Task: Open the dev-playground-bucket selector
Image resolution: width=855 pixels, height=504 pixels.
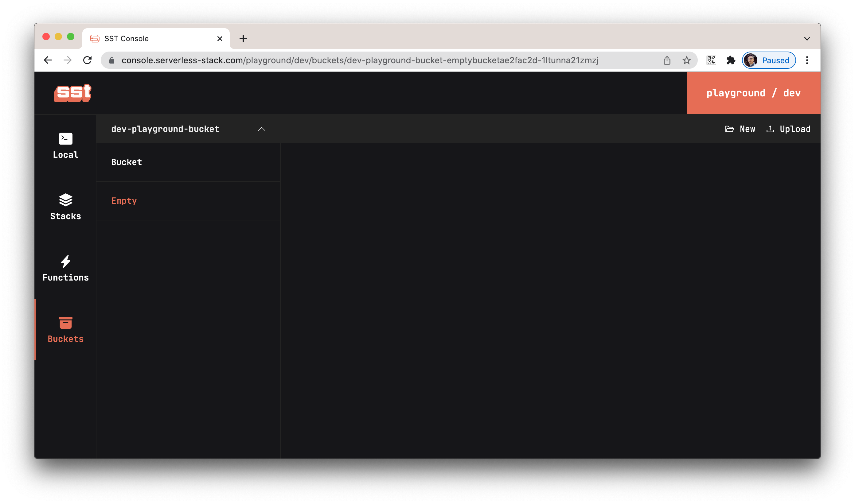Action: pyautogui.click(x=188, y=129)
